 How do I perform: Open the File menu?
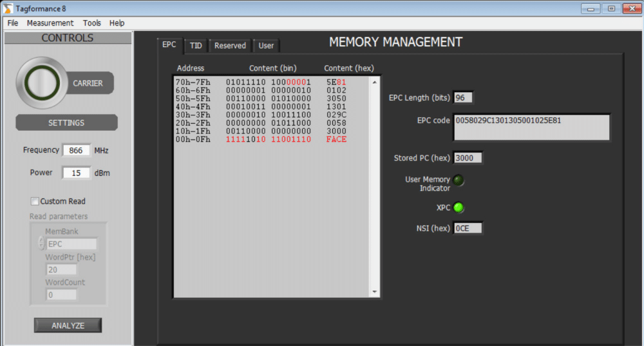click(x=13, y=23)
